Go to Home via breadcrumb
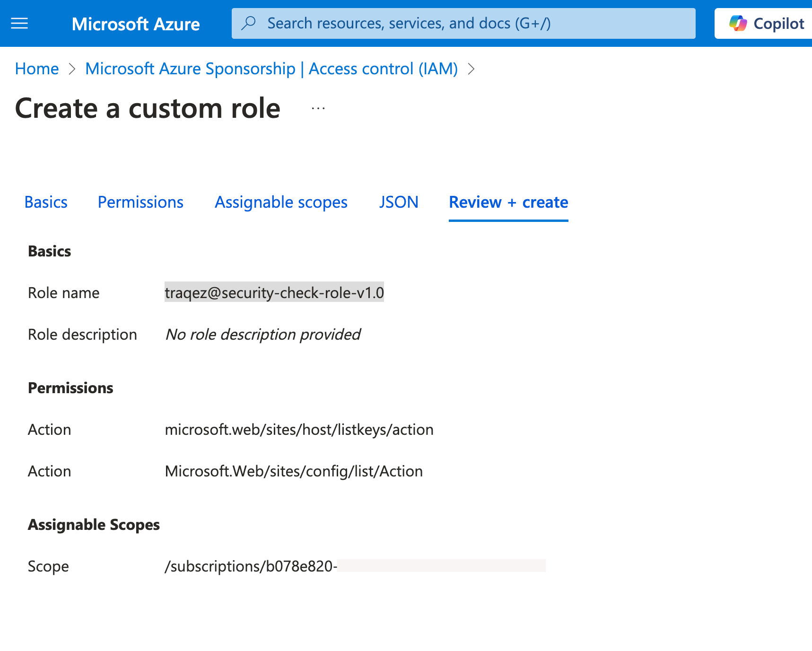This screenshot has height=651, width=812. 37,69
